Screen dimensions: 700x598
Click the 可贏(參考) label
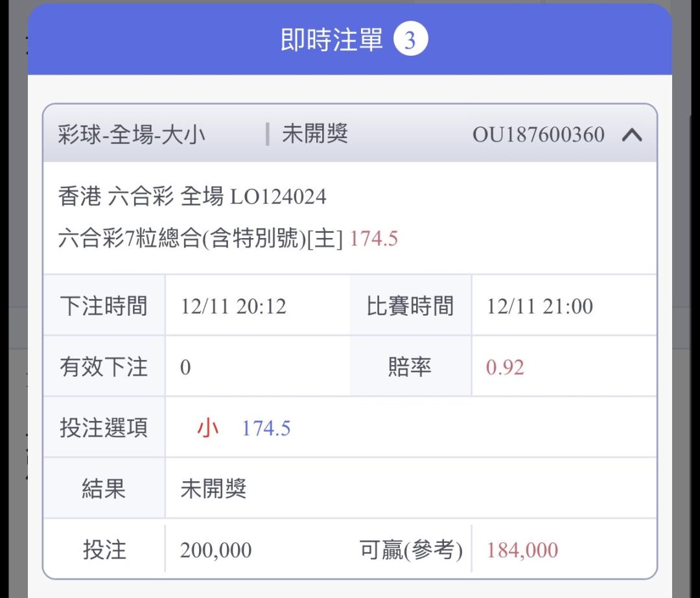click(411, 550)
